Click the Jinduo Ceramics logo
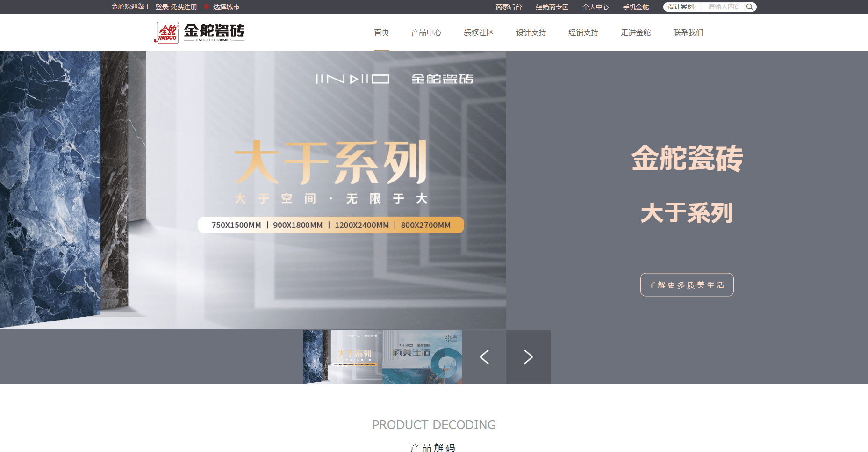 (199, 32)
